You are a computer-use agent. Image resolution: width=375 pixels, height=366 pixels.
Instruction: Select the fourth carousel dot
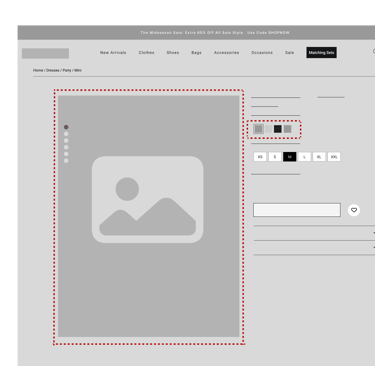[x=66, y=147]
